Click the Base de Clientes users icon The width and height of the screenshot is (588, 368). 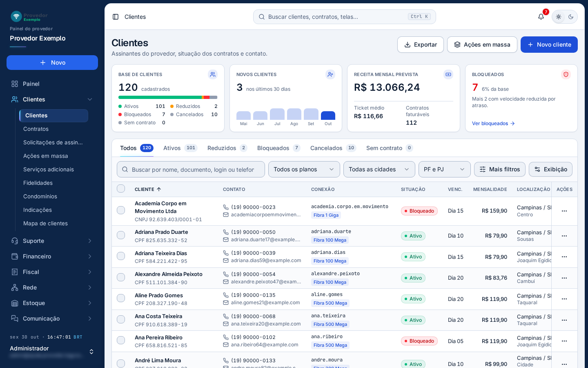213,74
